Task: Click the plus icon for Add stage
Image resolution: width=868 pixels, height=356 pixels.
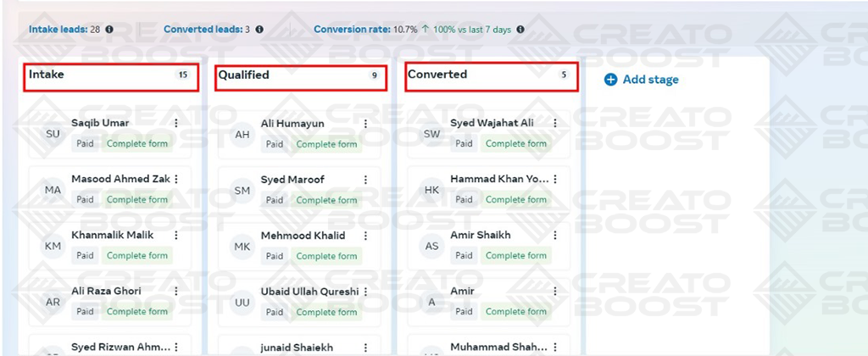Action: (x=610, y=80)
